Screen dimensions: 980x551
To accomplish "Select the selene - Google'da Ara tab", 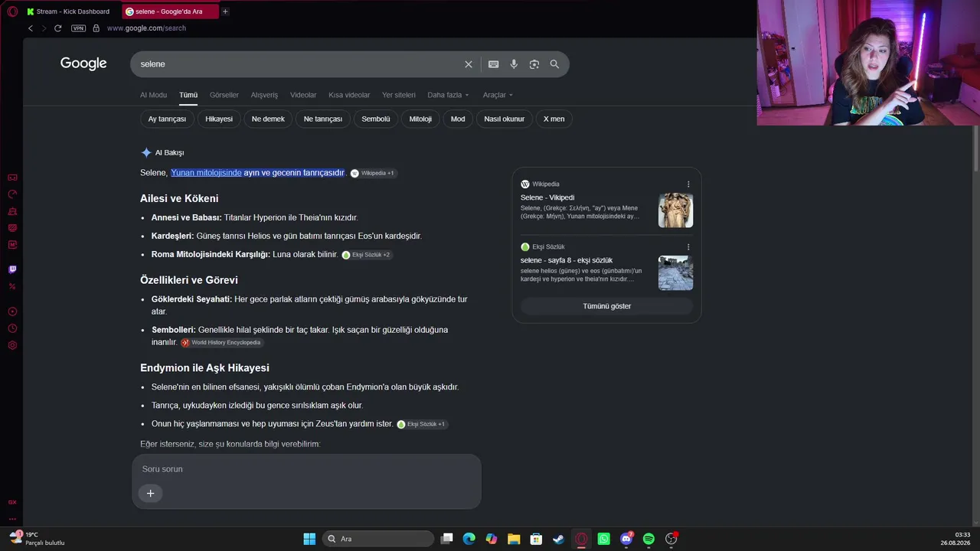I will [170, 11].
